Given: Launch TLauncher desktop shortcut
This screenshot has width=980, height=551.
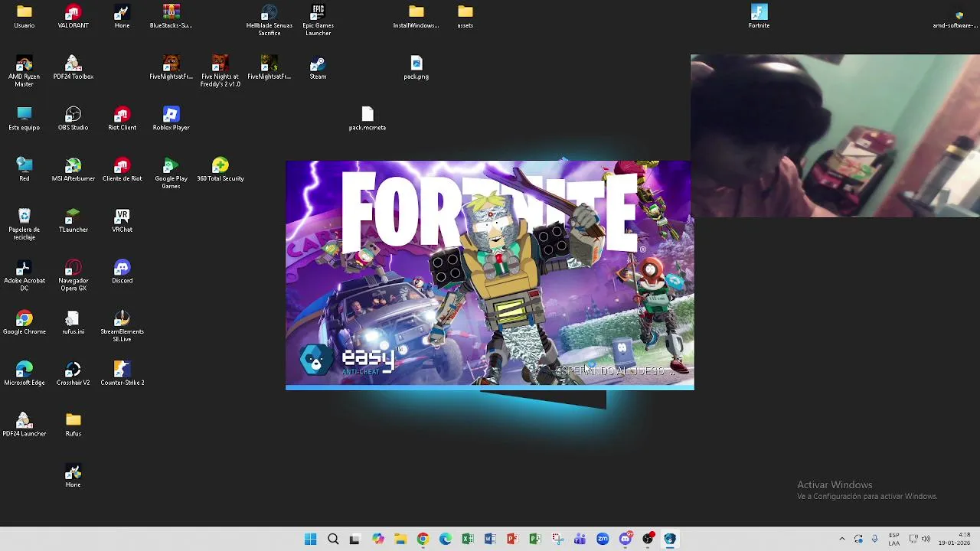Looking at the screenshot, I should click(x=73, y=220).
